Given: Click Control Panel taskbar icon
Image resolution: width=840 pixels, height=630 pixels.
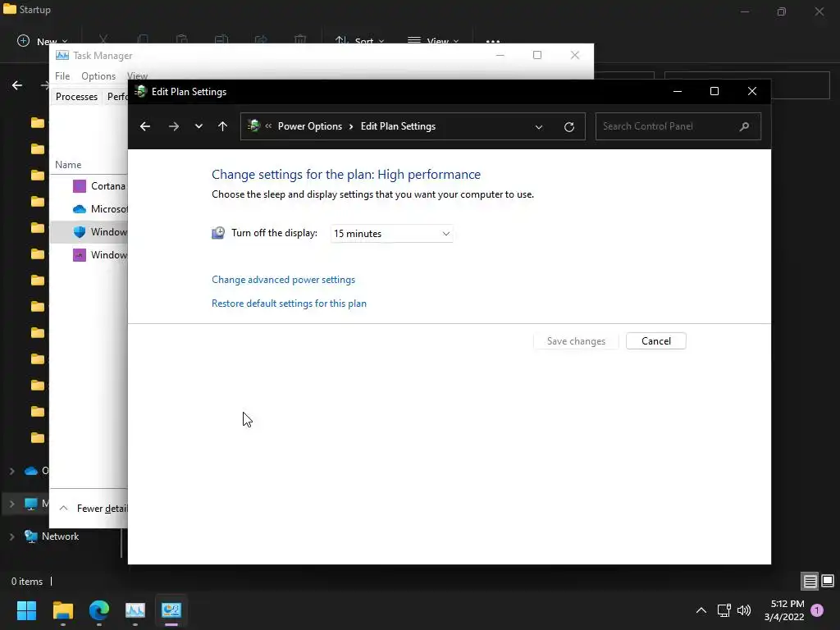Looking at the screenshot, I should pyautogui.click(x=171, y=610).
